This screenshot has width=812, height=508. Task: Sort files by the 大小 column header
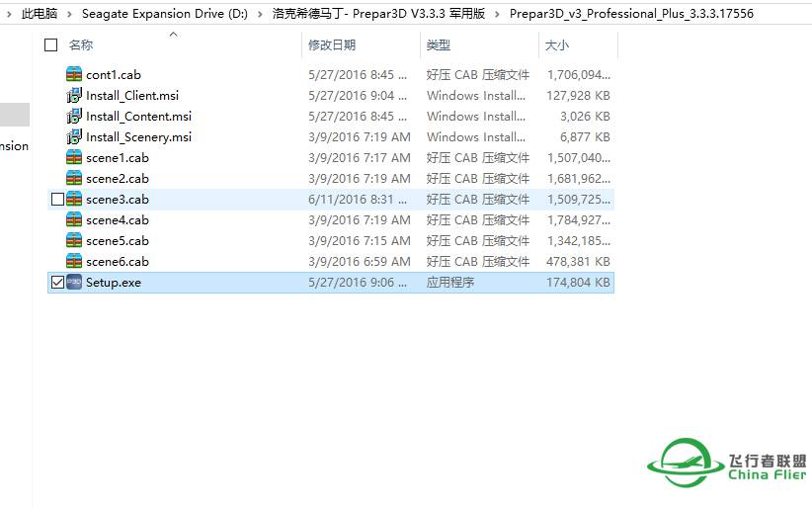[557, 45]
